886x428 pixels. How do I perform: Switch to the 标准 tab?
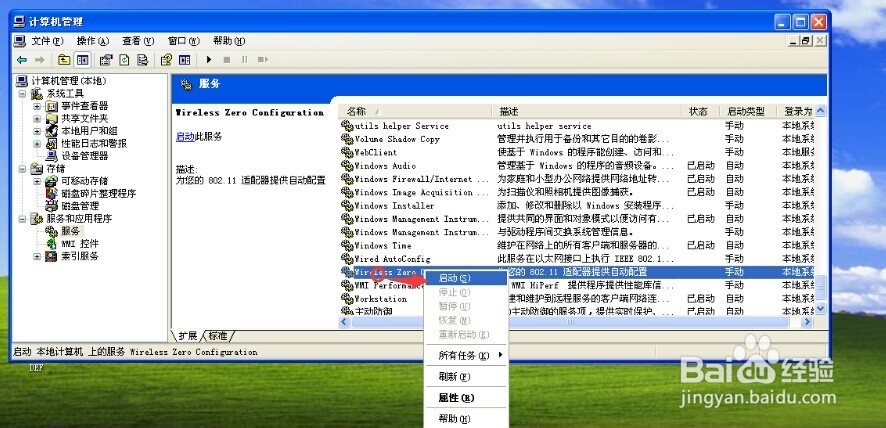point(218,336)
